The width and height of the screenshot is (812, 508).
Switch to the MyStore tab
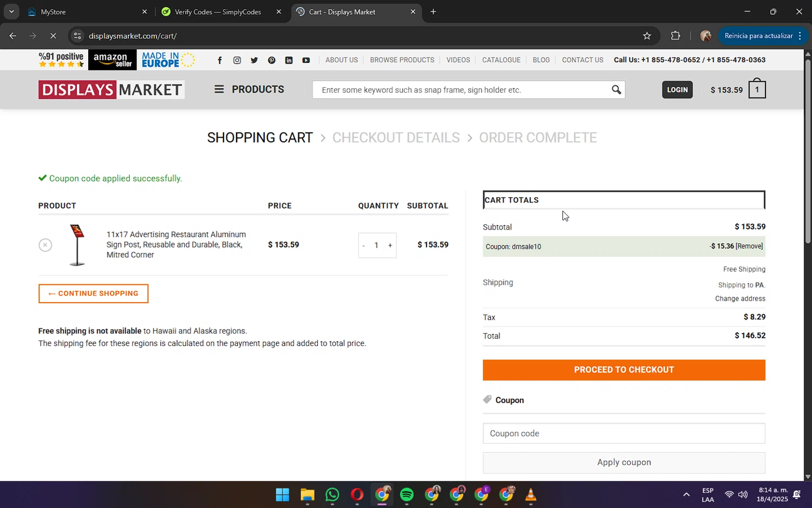click(87, 12)
